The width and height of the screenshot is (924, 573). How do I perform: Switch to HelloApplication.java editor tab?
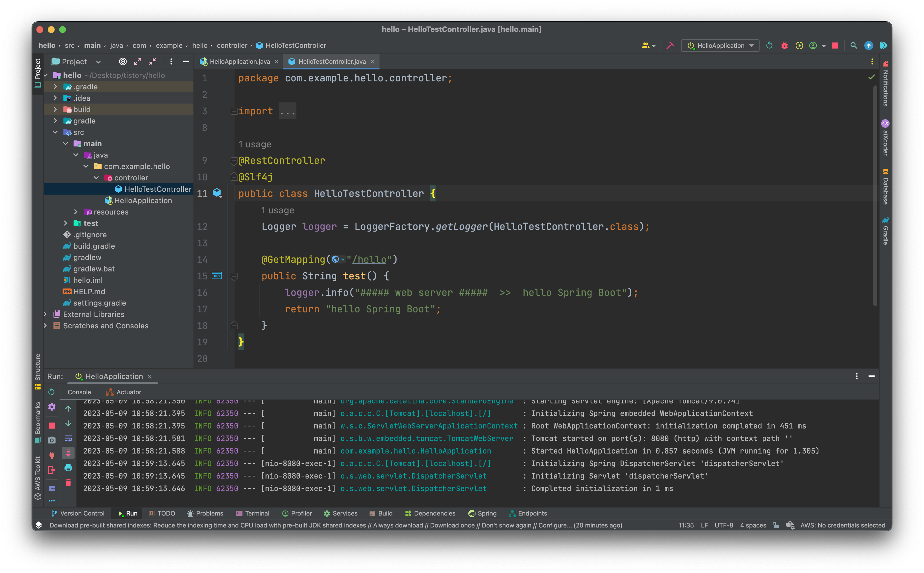(240, 61)
